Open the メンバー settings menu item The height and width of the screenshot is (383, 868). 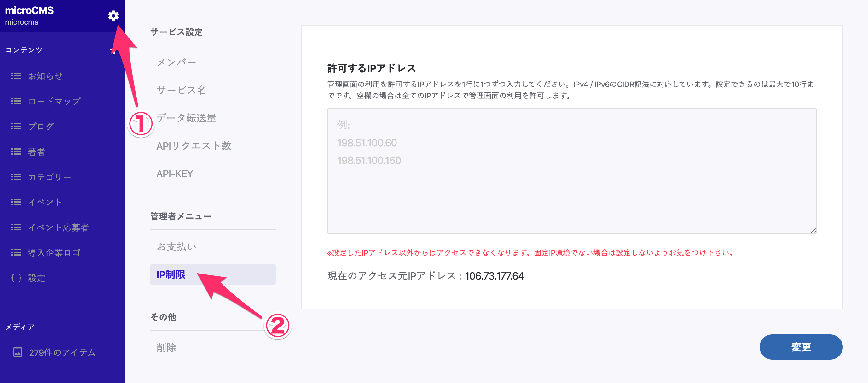pyautogui.click(x=176, y=62)
